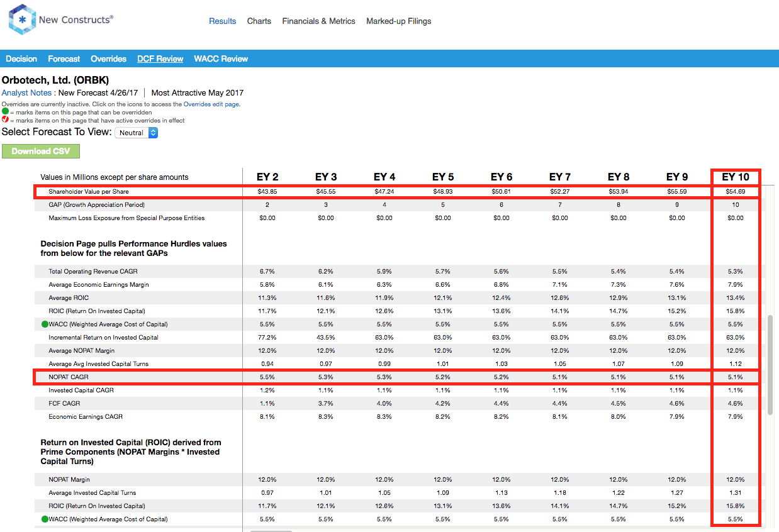Click the Average Invested Capital Turns label
779x532 pixels.
click(x=92, y=492)
